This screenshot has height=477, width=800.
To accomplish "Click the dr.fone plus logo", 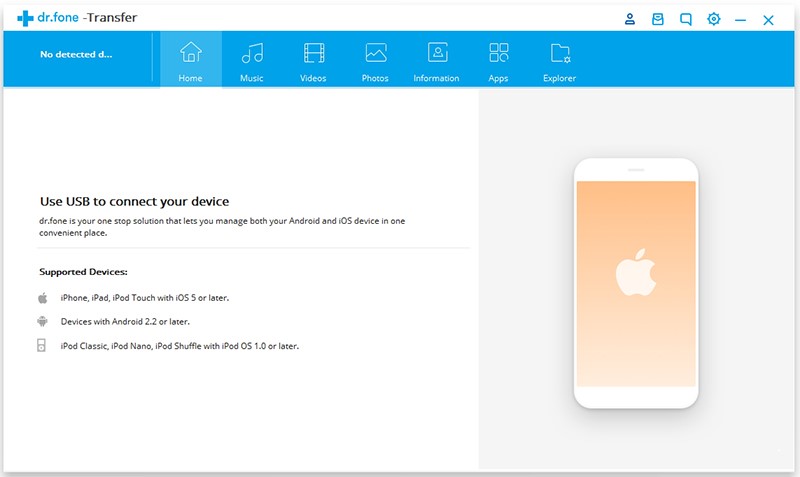I will (x=25, y=18).
